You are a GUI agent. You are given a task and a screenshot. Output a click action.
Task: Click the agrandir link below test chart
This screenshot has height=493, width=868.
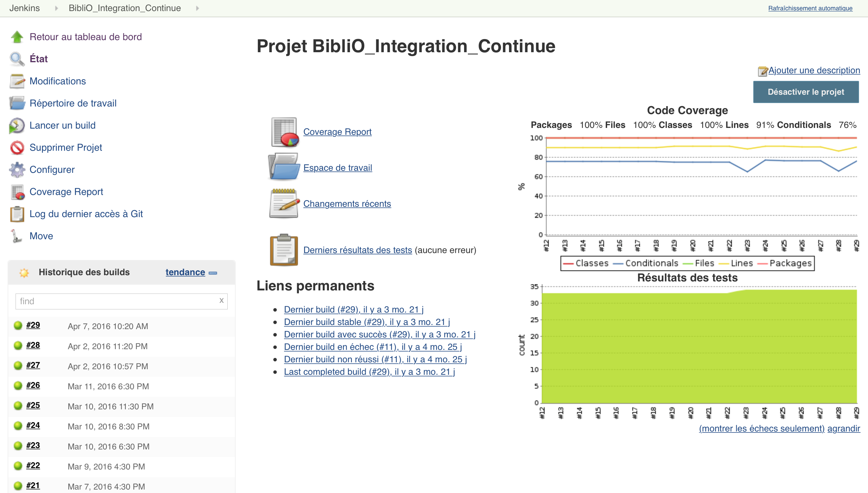pos(843,428)
